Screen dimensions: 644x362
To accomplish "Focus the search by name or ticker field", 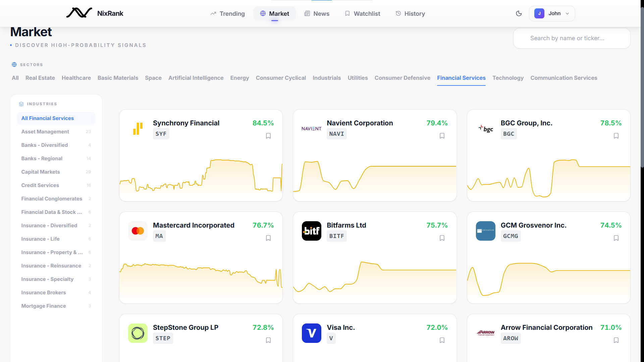I will pyautogui.click(x=572, y=38).
